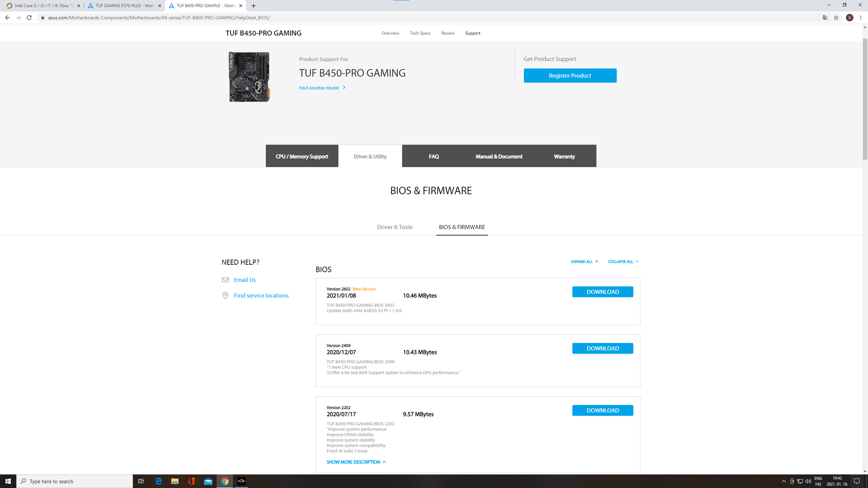Open the Review page

coord(448,33)
